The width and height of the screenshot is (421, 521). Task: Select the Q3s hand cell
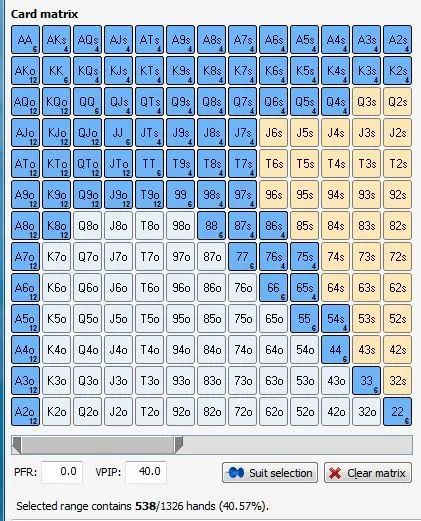pos(366,102)
